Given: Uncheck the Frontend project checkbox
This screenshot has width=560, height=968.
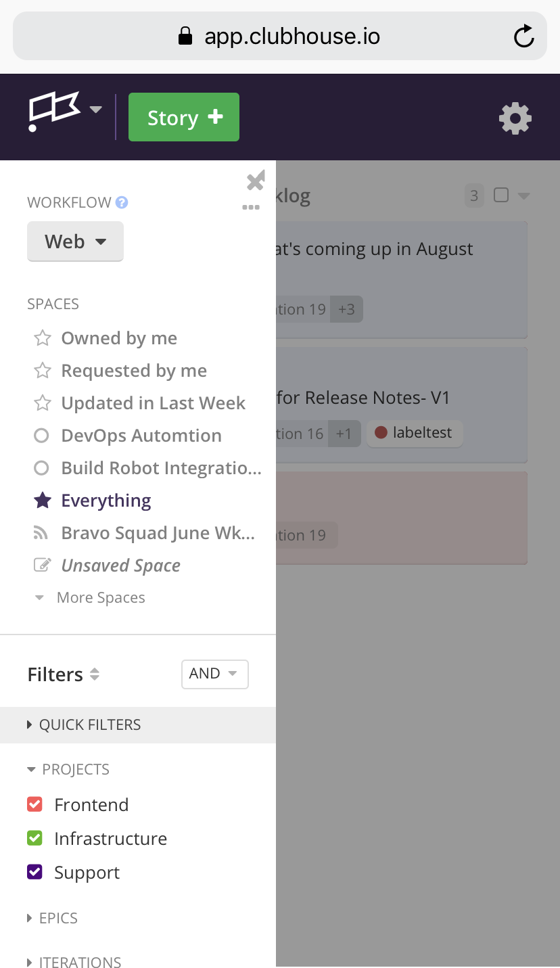Looking at the screenshot, I should [x=34, y=804].
